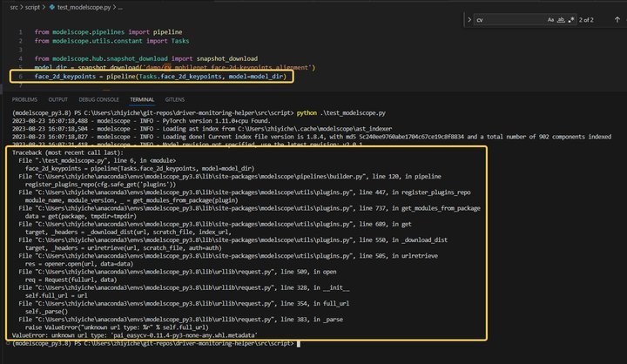Click 'face_2d_keypoints' variable on line 6
Viewport: 627px width, 364px height.
(65, 76)
